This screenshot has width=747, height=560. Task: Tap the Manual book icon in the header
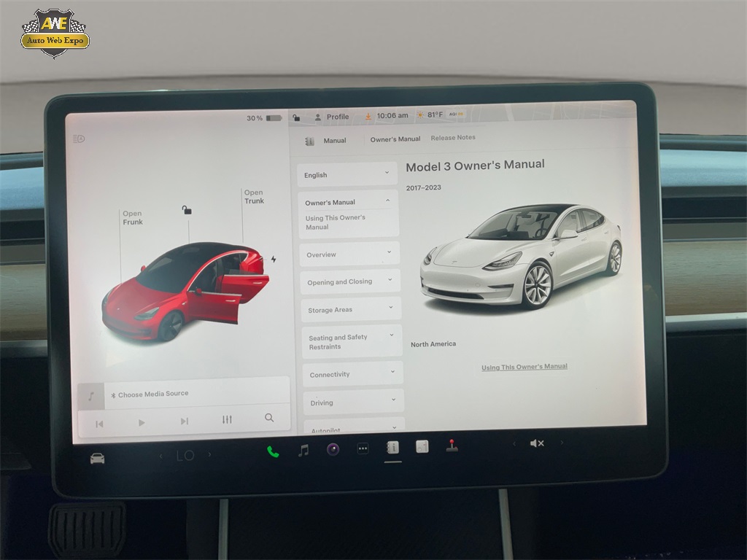309,141
